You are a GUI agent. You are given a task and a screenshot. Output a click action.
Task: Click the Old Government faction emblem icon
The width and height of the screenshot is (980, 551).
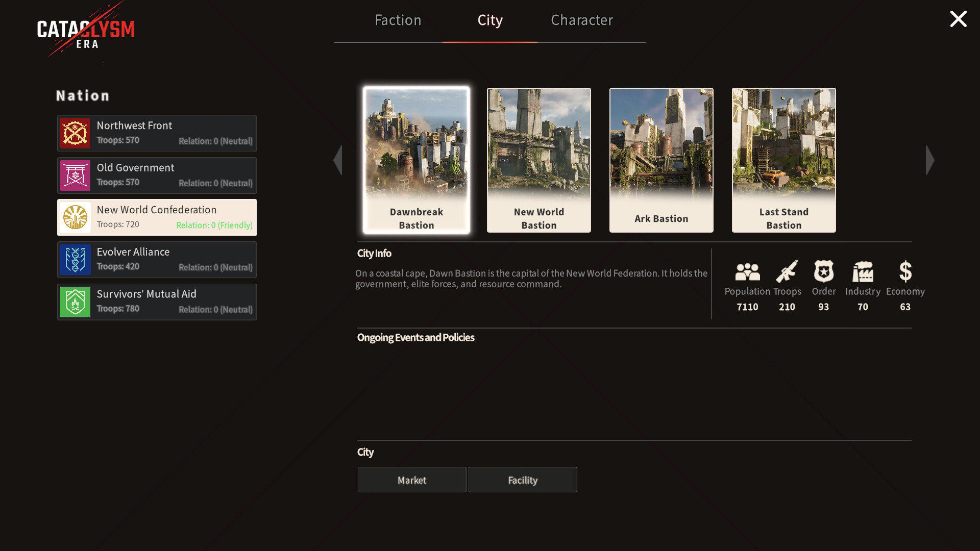click(75, 176)
